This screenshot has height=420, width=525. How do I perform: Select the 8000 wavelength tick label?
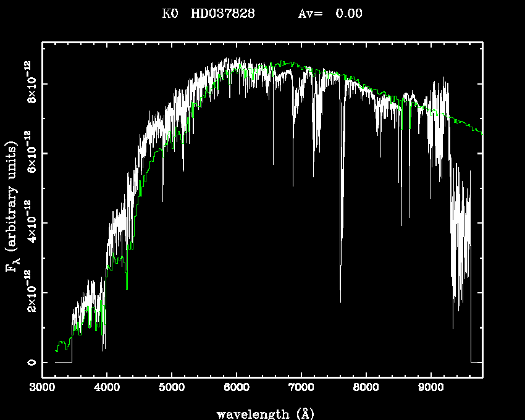366,389
